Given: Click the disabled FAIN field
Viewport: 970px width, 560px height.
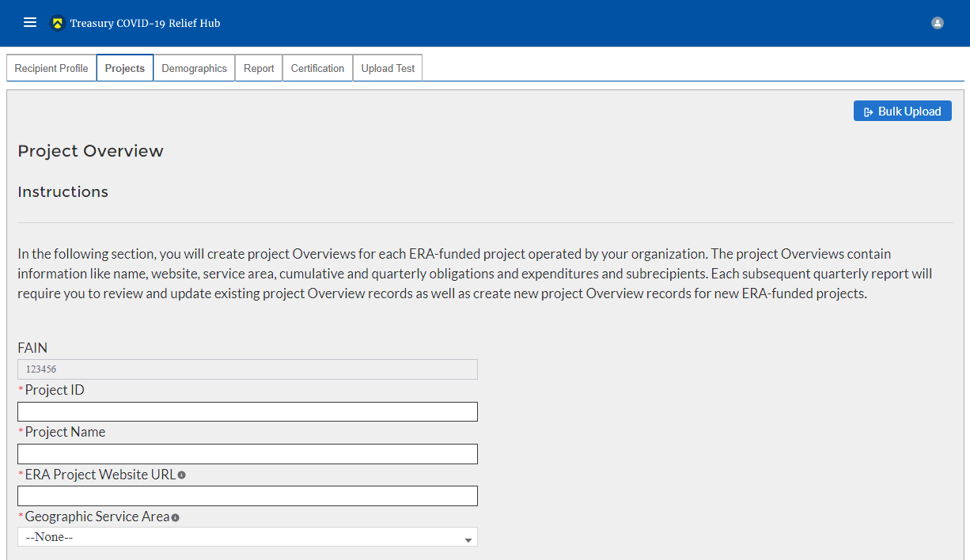Looking at the screenshot, I should (247, 369).
